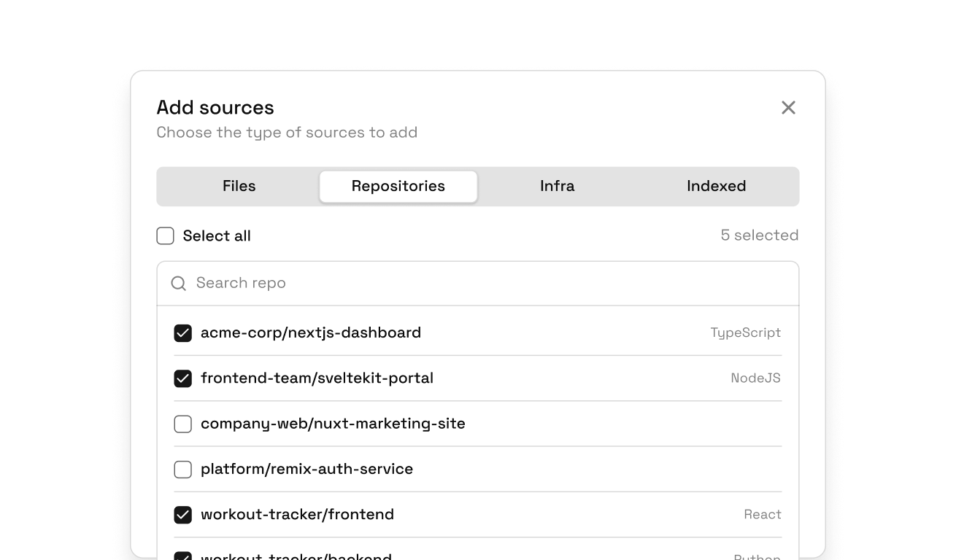956x560 pixels.
Task: Open the Repositories tab
Action: (x=398, y=187)
